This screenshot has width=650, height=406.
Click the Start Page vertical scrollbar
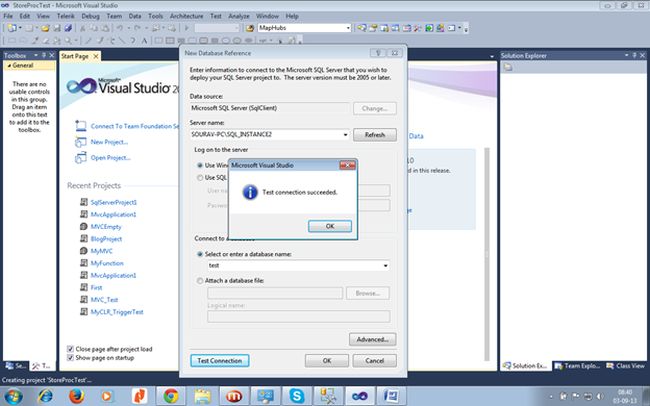(x=487, y=254)
